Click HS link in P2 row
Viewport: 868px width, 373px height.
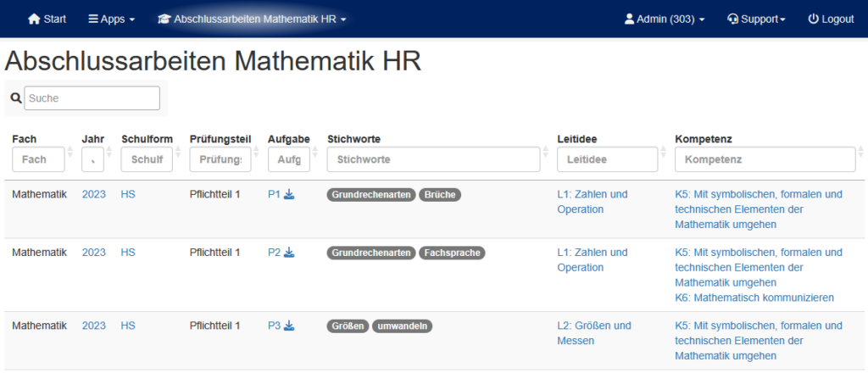(x=128, y=253)
